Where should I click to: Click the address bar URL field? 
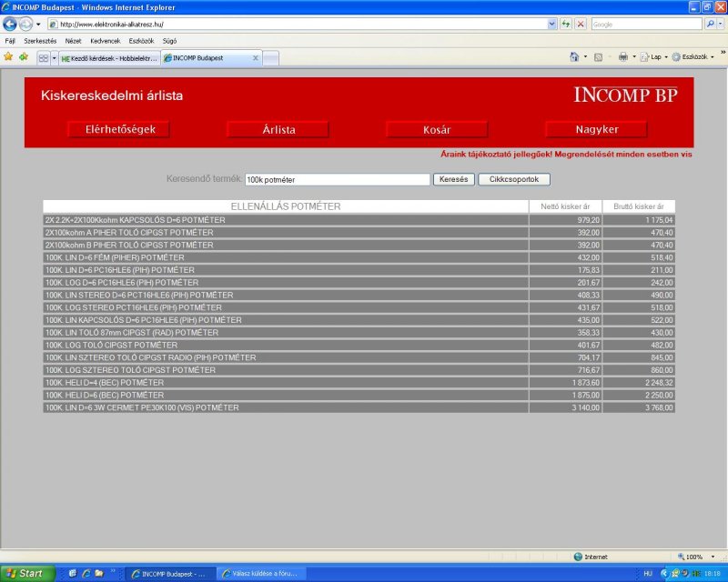(298, 25)
